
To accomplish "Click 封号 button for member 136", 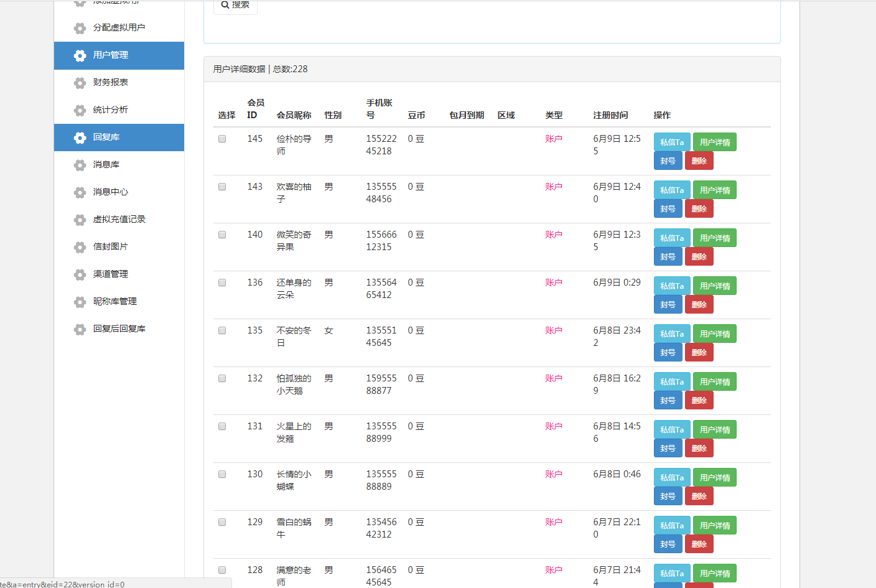I will click(x=668, y=305).
